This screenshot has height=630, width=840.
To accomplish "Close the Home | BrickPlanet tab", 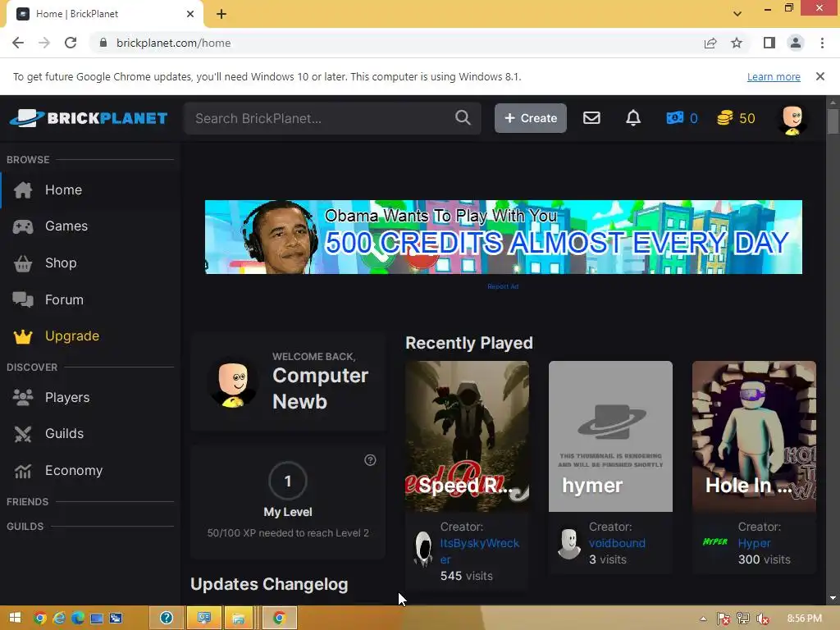I will click(190, 14).
